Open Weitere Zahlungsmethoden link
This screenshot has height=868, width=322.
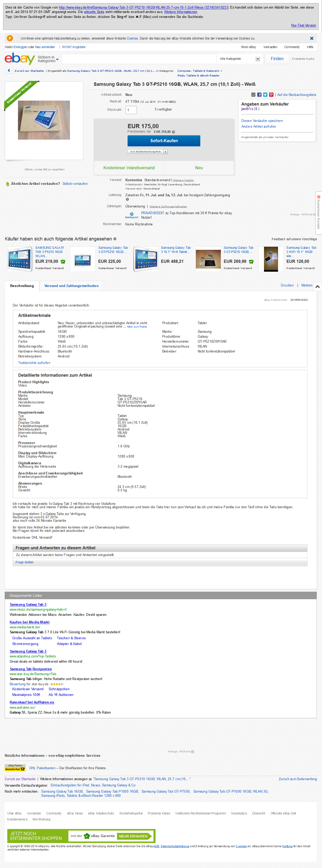(x=168, y=207)
